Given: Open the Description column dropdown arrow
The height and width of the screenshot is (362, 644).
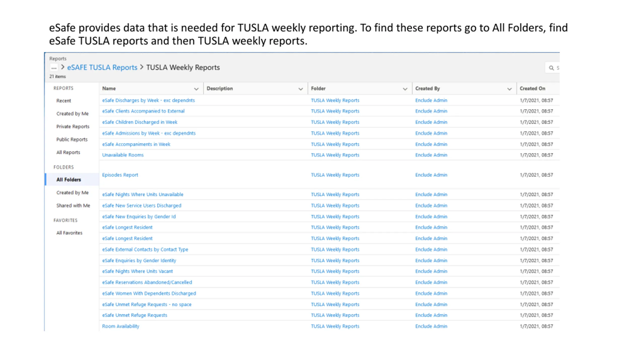Looking at the screenshot, I should (x=301, y=89).
